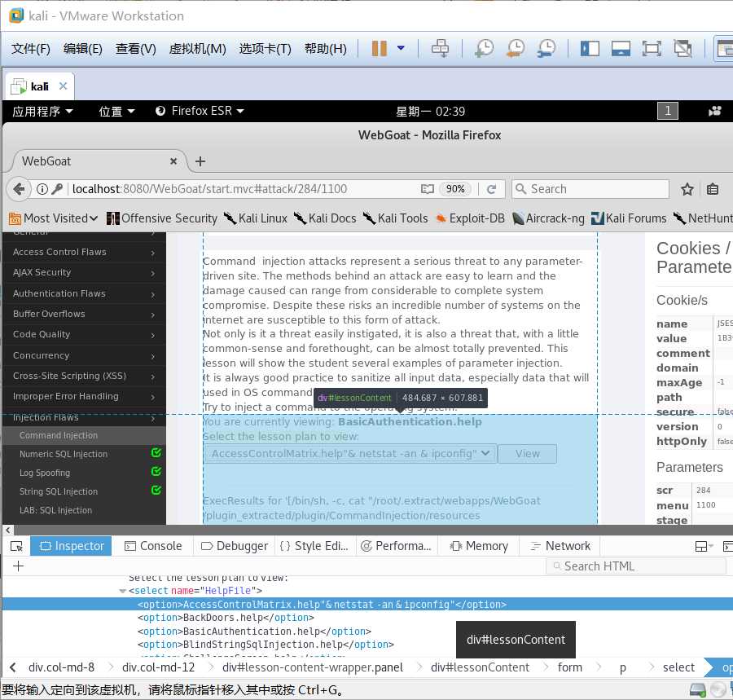Switch to the Network tab
Image resolution: width=733 pixels, height=700 pixels.
pyautogui.click(x=560, y=546)
